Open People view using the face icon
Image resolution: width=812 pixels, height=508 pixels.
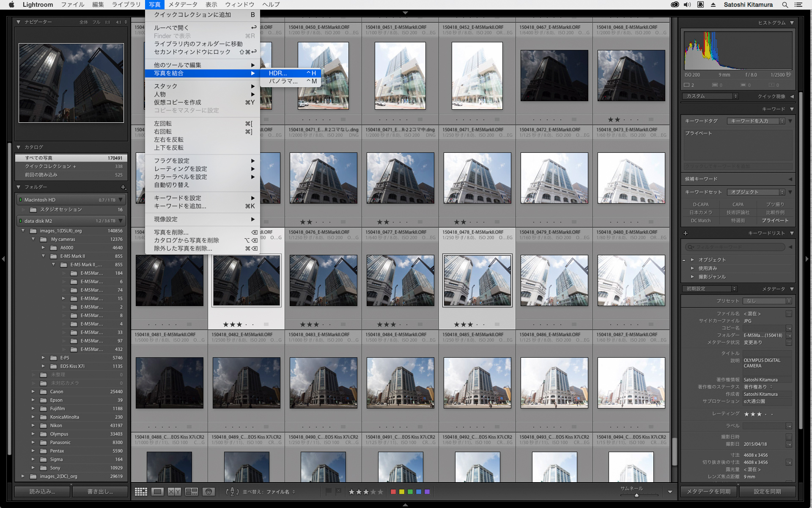208,491
